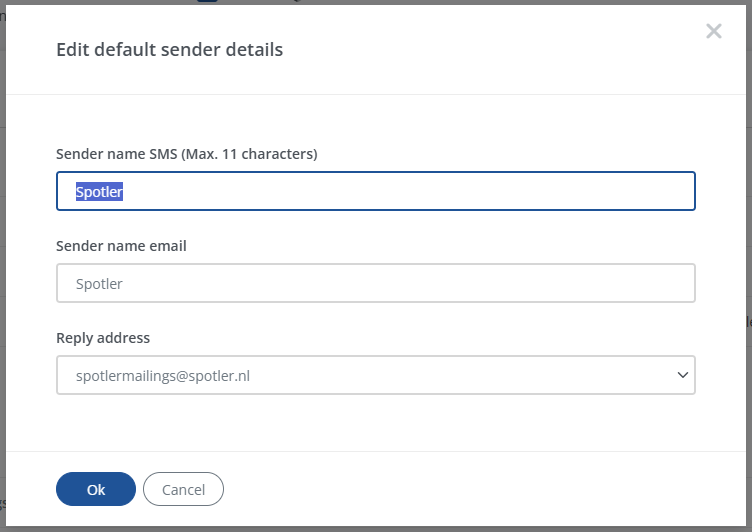Confirm changes with the Ok button
The width and height of the screenshot is (752, 532).
coord(96,489)
